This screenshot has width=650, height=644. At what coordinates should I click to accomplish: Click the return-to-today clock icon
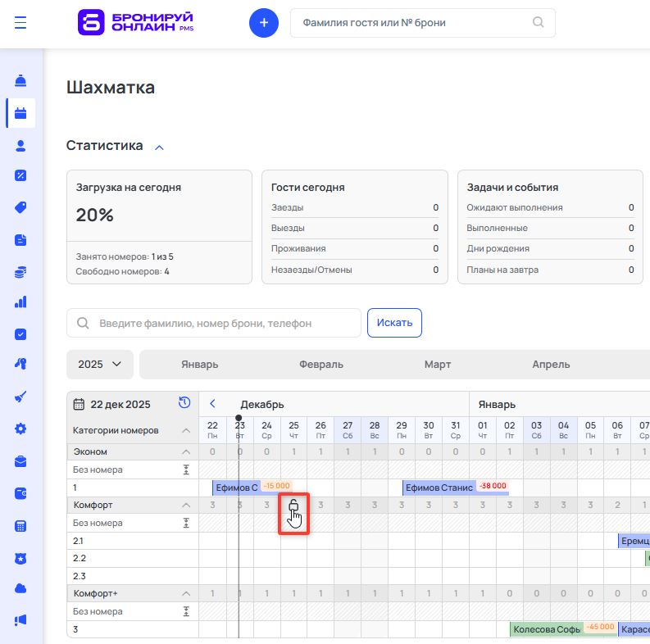pos(184,403)
